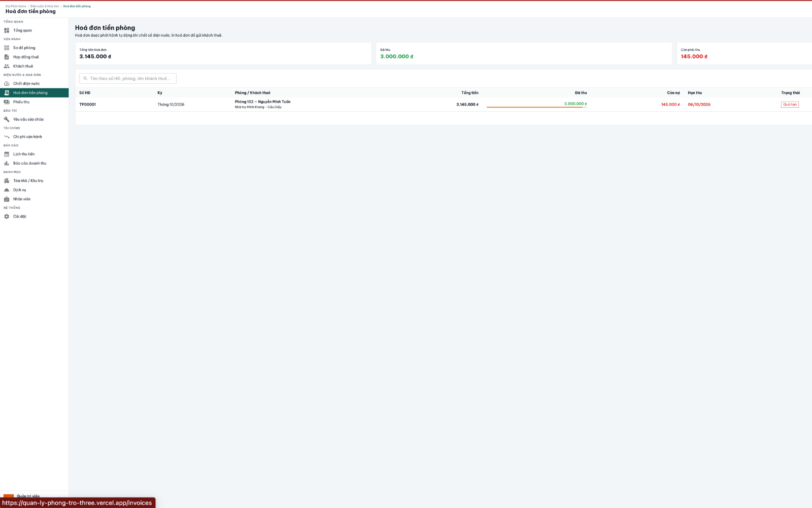Screen dimensions: 812x508
Task: Click the Lịch thu tiền calendar icon
Action: 7,154
